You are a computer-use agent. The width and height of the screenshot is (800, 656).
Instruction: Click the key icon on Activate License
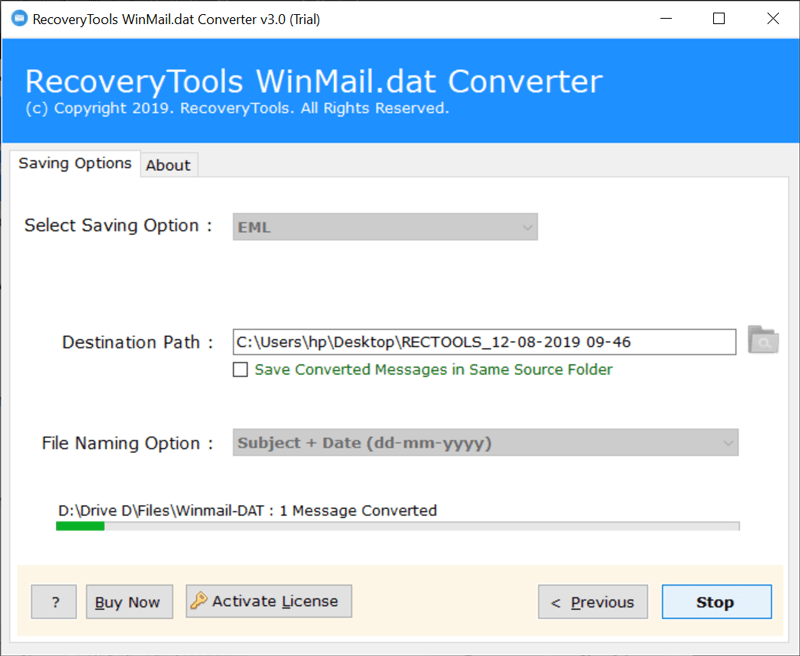198,601
